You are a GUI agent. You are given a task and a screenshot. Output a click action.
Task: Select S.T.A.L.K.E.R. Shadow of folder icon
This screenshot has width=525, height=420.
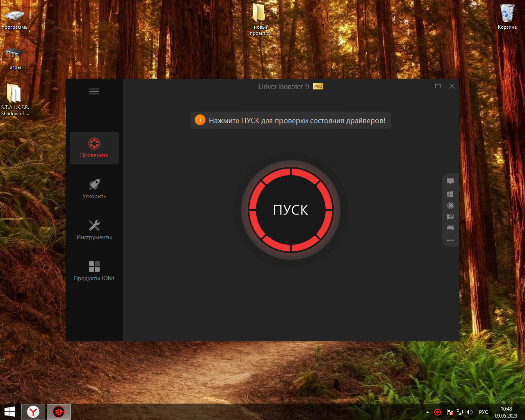pos(15,100)
